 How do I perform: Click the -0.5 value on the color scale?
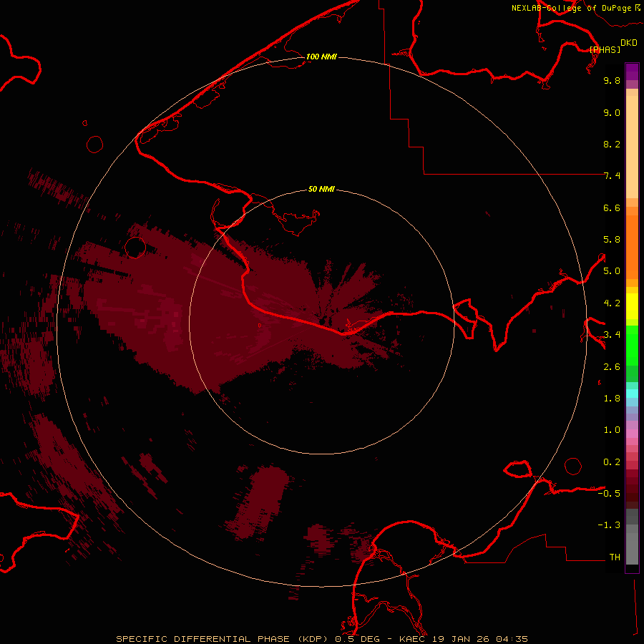coord(609,494)
